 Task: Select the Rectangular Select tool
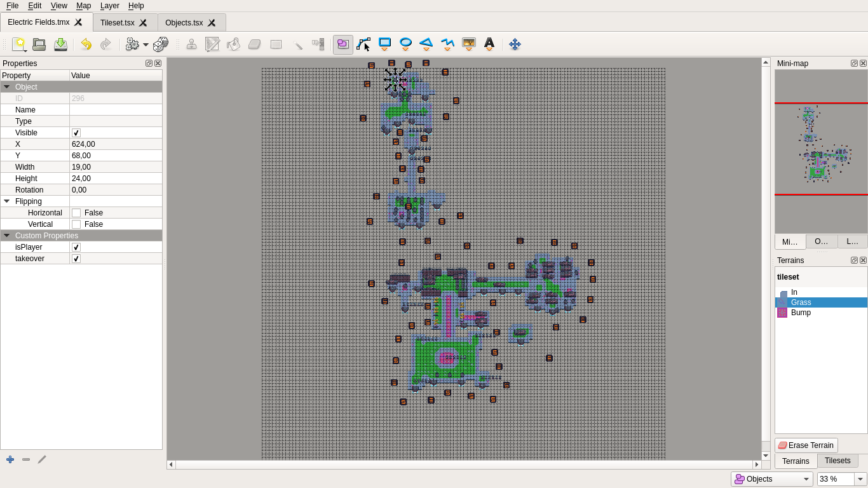click(276, 44)
